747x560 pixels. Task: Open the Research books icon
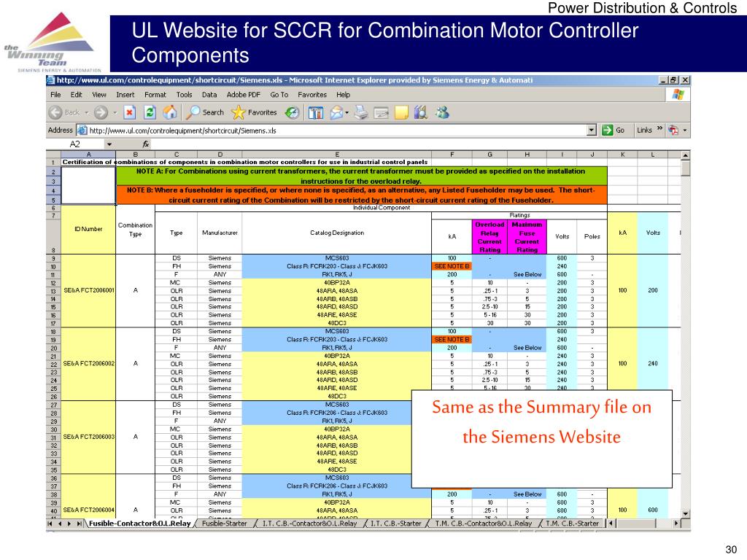[x=421, y=112]
